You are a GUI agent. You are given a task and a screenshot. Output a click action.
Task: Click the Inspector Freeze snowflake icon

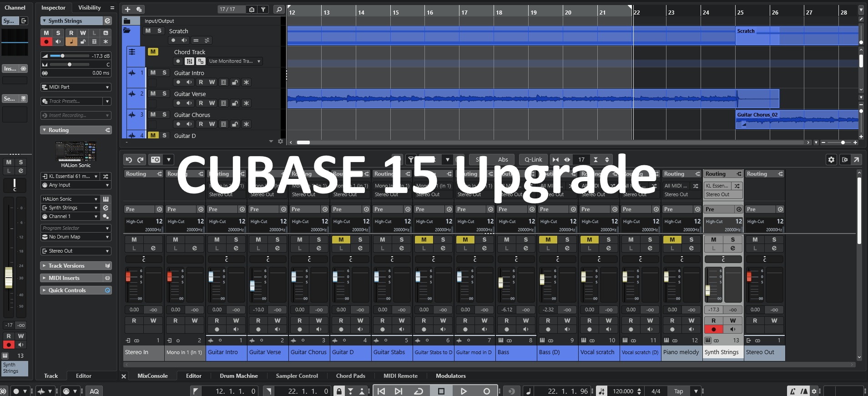point(106,41)
